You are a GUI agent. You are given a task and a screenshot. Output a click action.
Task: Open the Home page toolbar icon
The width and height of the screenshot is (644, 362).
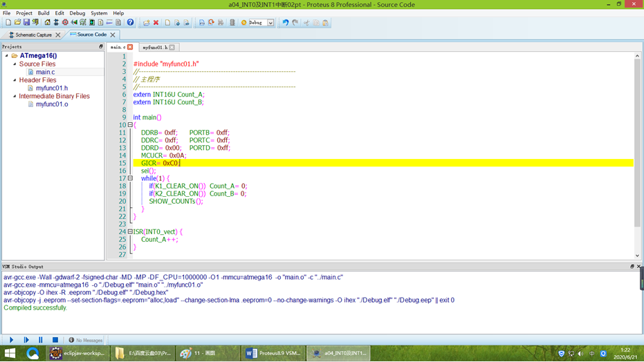tap(47, 23)
